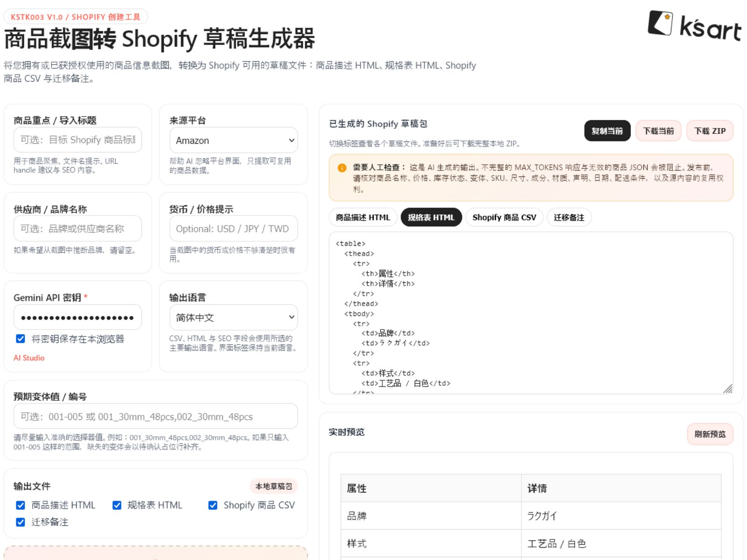Click the 本地草稿包 badge
Viewport: 747px width, 560px height.
point(274,486)
